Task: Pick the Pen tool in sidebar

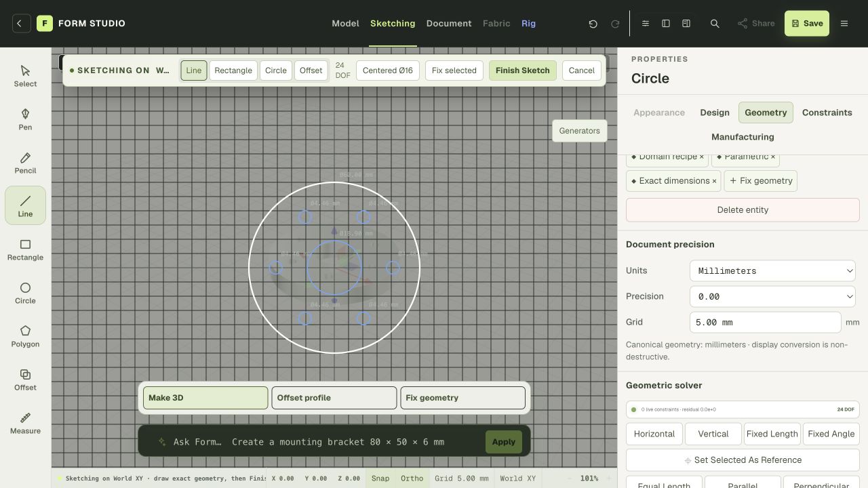Action: coord(25,119)
